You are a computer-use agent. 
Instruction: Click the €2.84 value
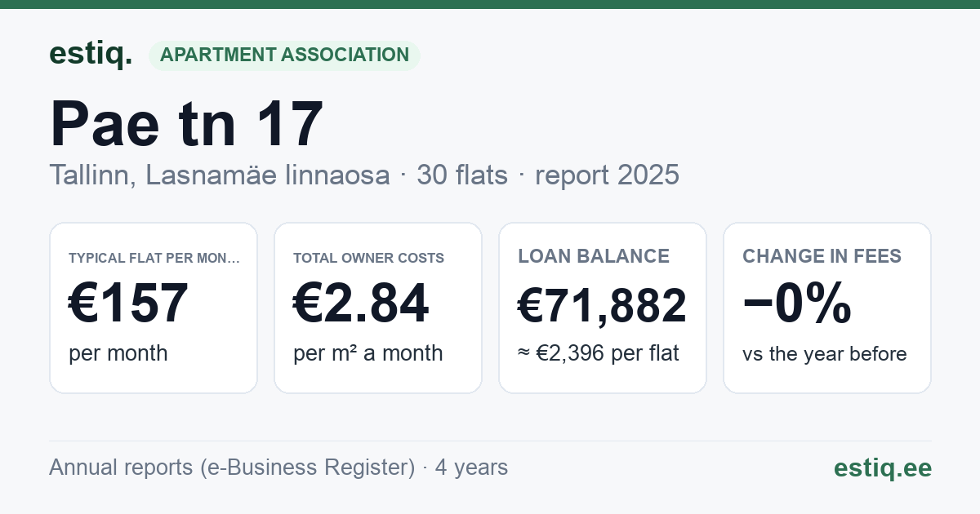click(361, 304)
